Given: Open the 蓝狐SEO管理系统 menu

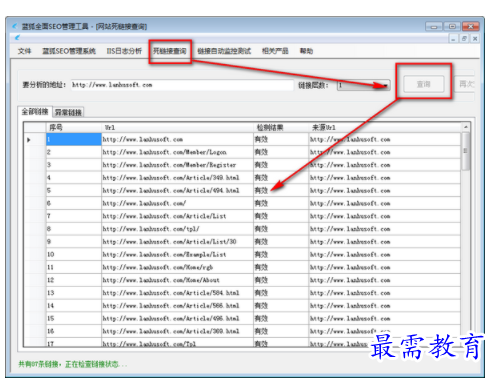Looking at the screenshot, I should [69, 51].
